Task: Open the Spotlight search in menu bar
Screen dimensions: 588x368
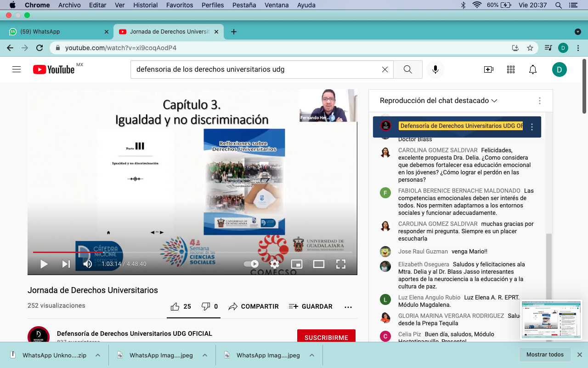Action: tap(559, 5)
